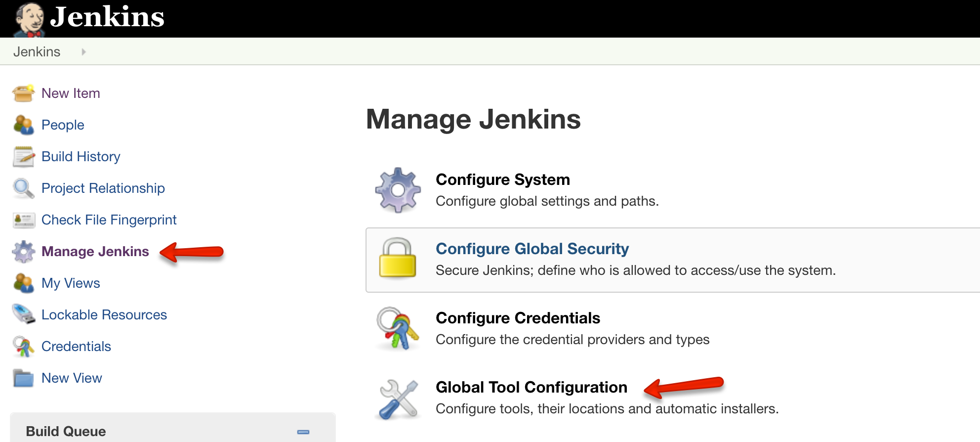Click the Check File Fingerprint card icon
The height and width of the screenshot is (442, 980).
coord(23,220)
